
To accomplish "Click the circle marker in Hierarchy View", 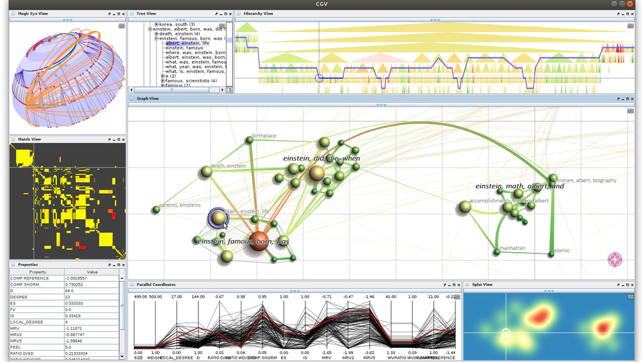I will pos(319,78).
